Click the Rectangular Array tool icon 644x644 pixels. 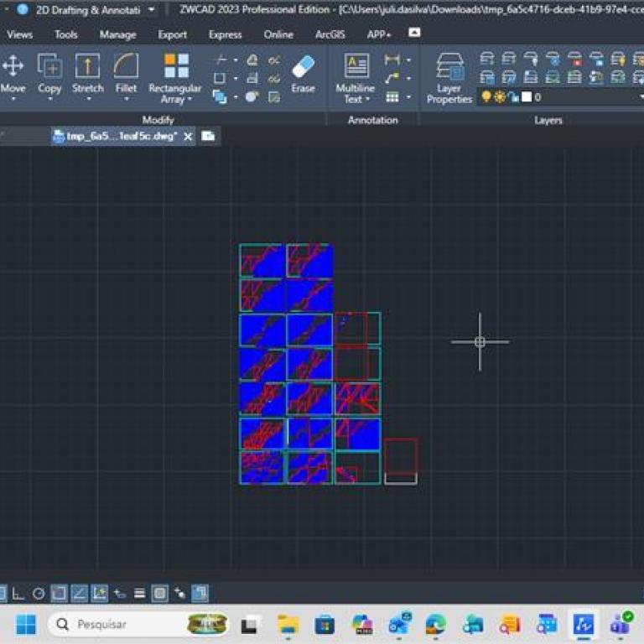click(175, 67)
